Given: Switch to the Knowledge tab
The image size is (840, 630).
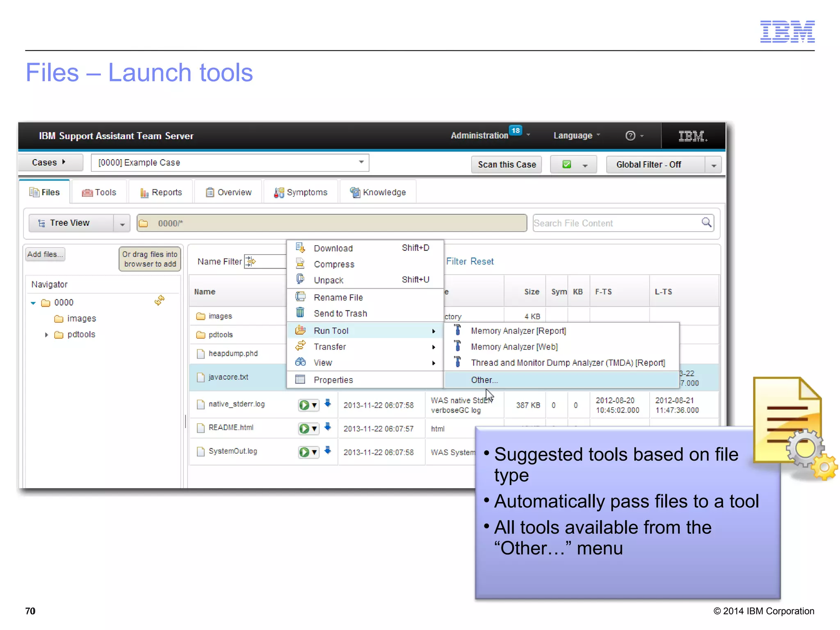Looking at the screenshot, I should pos(378,192).
